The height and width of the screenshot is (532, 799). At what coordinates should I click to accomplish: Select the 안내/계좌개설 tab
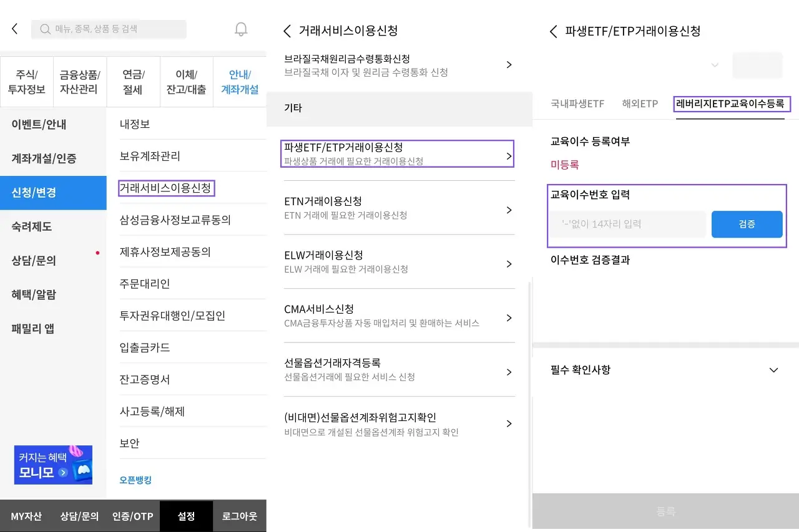click(x=240, y=82)
